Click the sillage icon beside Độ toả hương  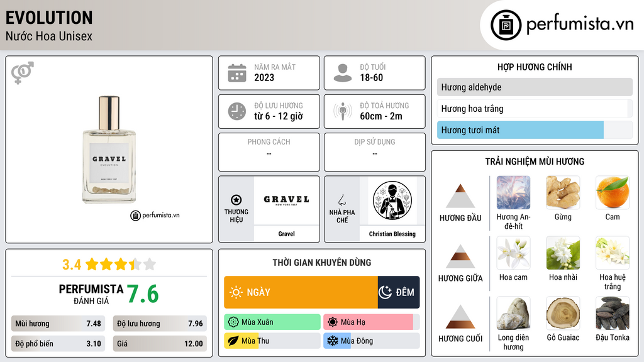pos(343,111)
